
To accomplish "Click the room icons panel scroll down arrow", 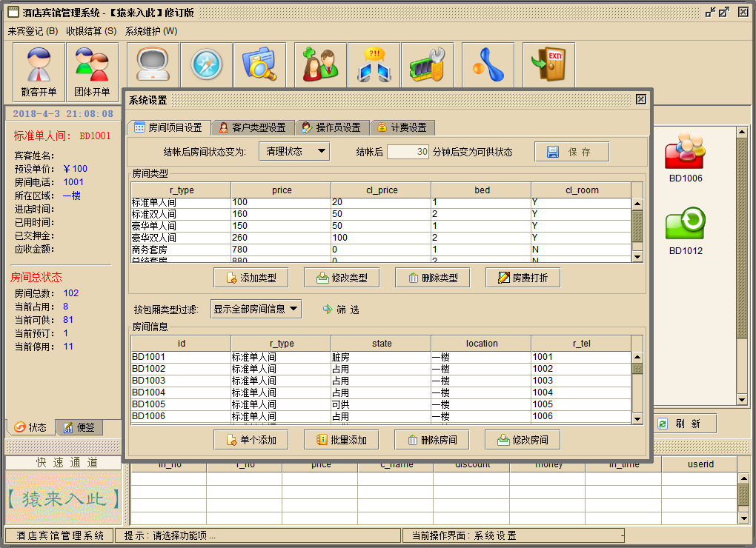I will pos(742,400).
